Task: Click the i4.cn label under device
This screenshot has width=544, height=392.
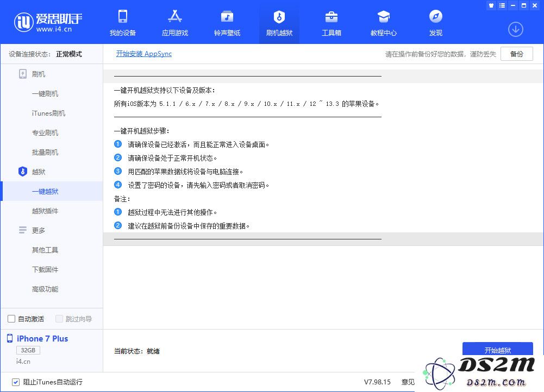Action: point(23,362)
